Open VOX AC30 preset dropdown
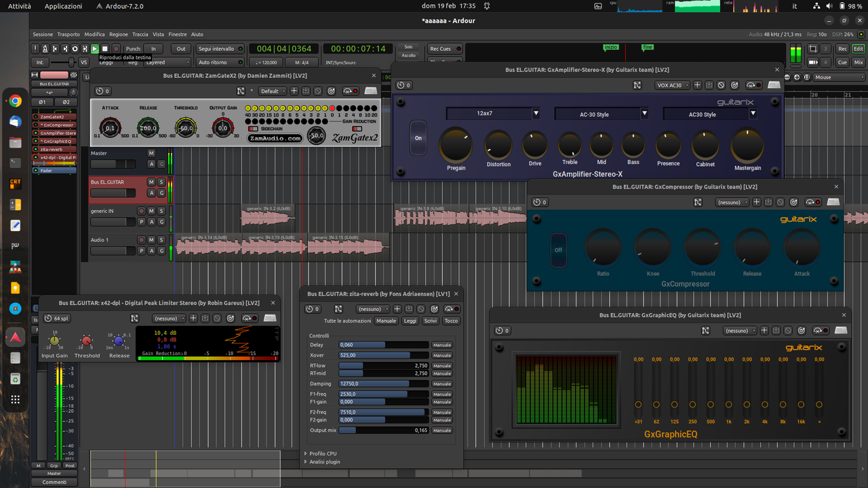The width and height of the screenshot is (868, 488). click(x=673, y=85)
